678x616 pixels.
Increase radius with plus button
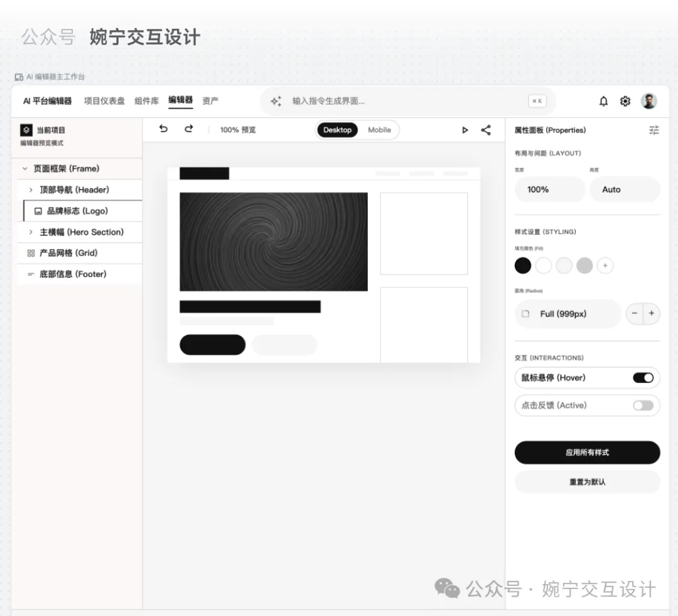[652, 313]
